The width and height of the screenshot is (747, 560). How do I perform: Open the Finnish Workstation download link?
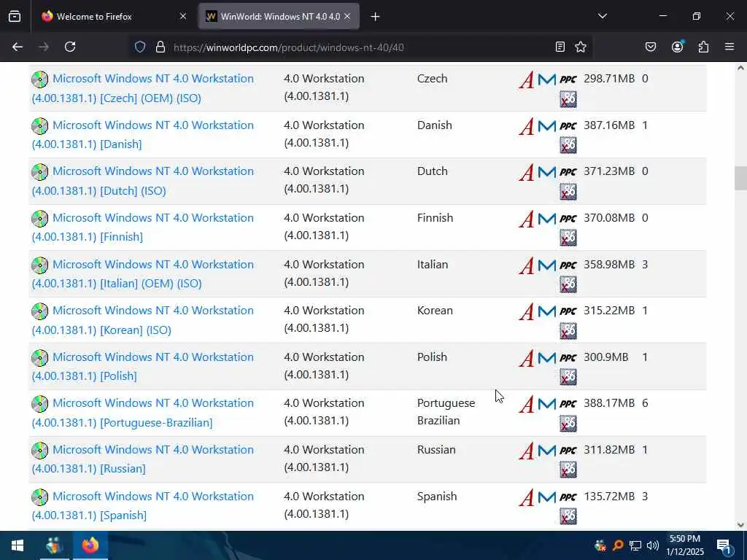pos(143,227)
